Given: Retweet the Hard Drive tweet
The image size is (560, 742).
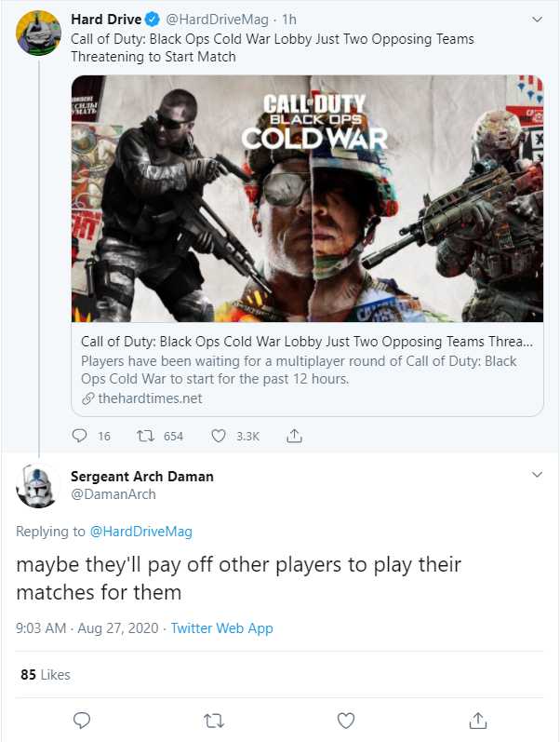Looking at the screenshot, I should tap(144, 436).
